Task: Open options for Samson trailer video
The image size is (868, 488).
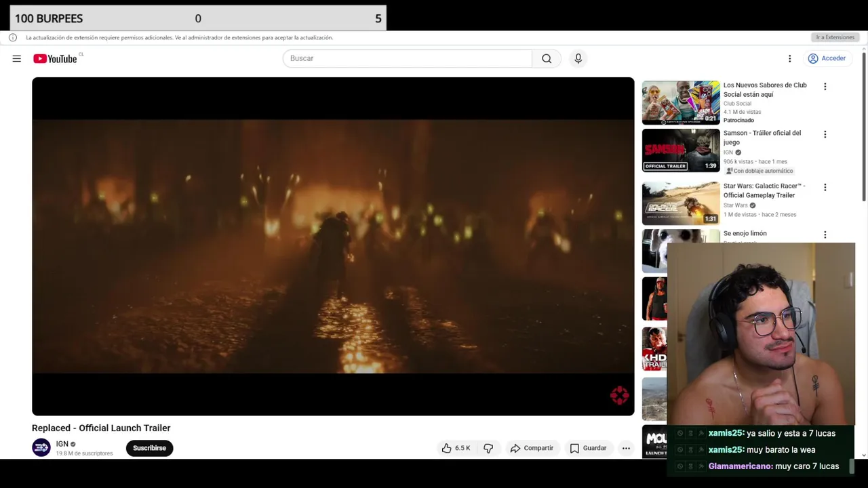Action: (825, 134)
